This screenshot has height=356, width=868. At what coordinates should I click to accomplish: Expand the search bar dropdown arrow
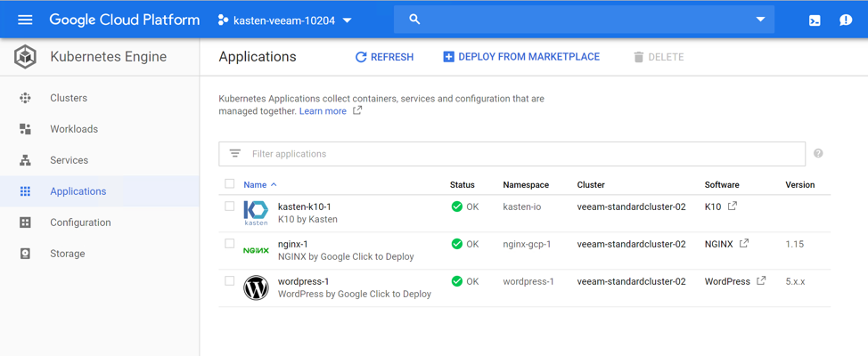760,20
